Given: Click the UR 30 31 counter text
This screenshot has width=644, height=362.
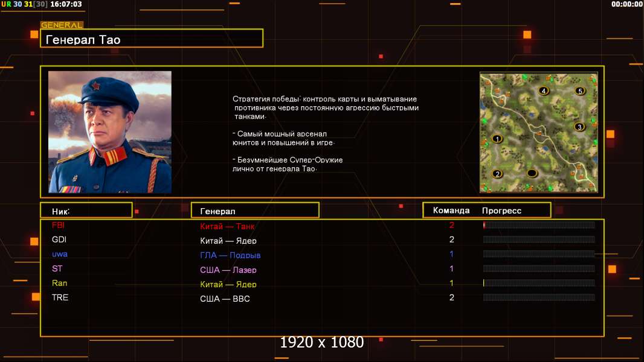Looking at the screenshot, I should (x=24, y=4).
